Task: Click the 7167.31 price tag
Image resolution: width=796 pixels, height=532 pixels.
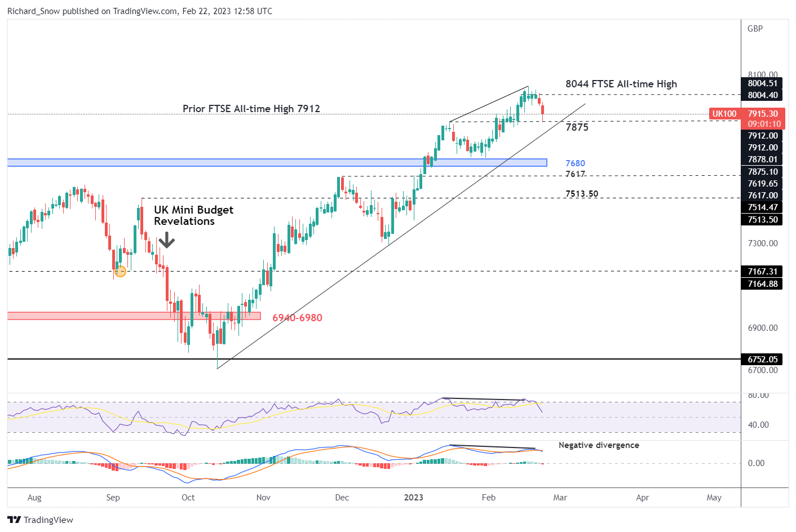Action: click(x=763, y=272)
